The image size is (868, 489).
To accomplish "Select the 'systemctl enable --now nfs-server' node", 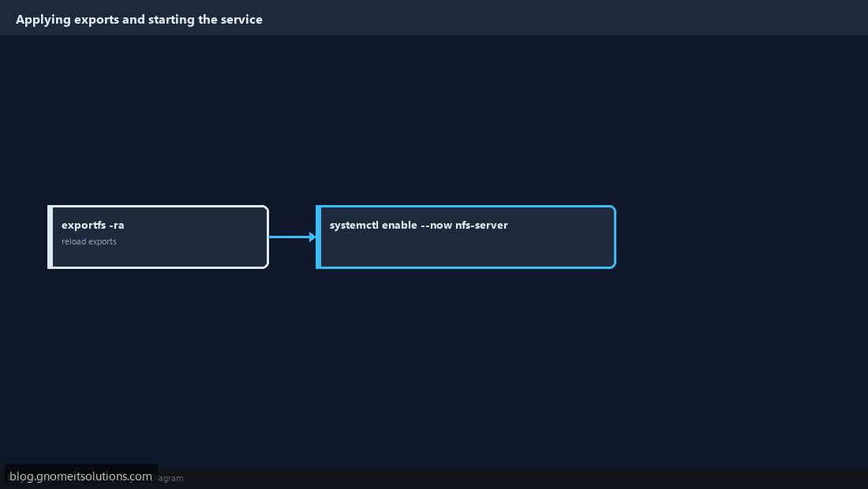I will [x=466, y=237].
